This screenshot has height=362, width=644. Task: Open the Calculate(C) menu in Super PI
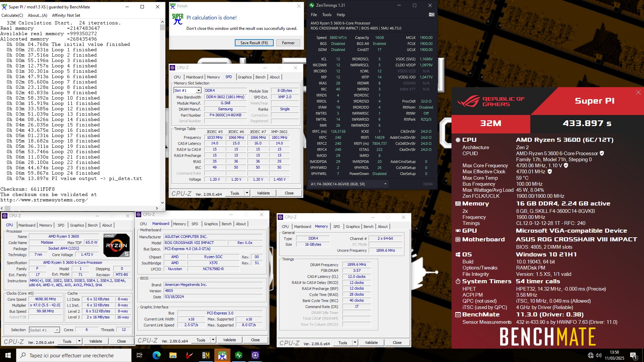(12, 15)
